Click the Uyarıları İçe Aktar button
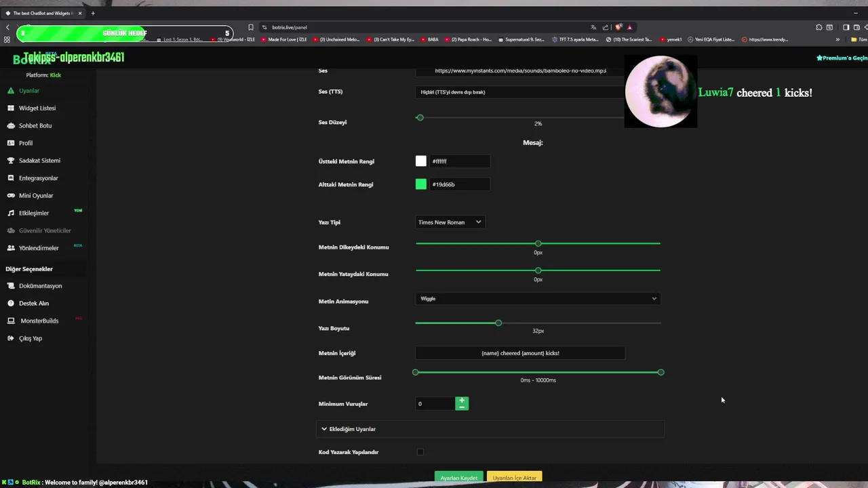The width and height of the screenshot is (868, 488). [x=515, y=478]
